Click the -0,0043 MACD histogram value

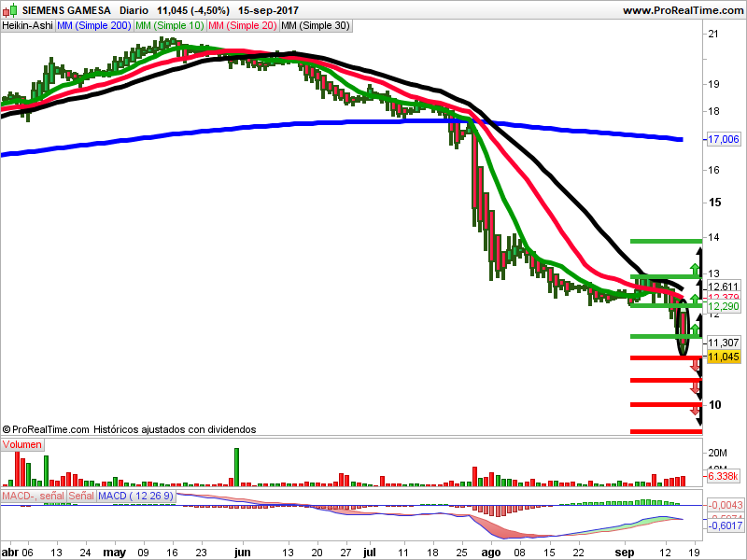click(x=725, y=505)
